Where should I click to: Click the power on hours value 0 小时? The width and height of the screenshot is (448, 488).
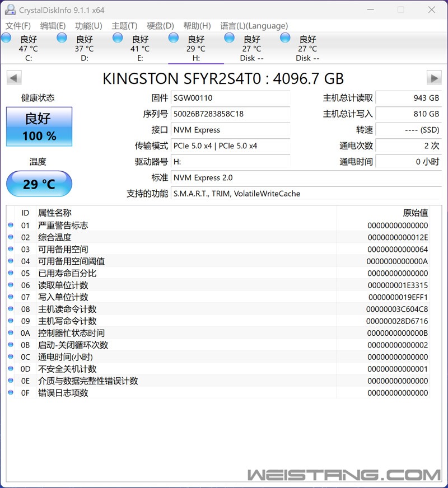click(x=408, y=162)
